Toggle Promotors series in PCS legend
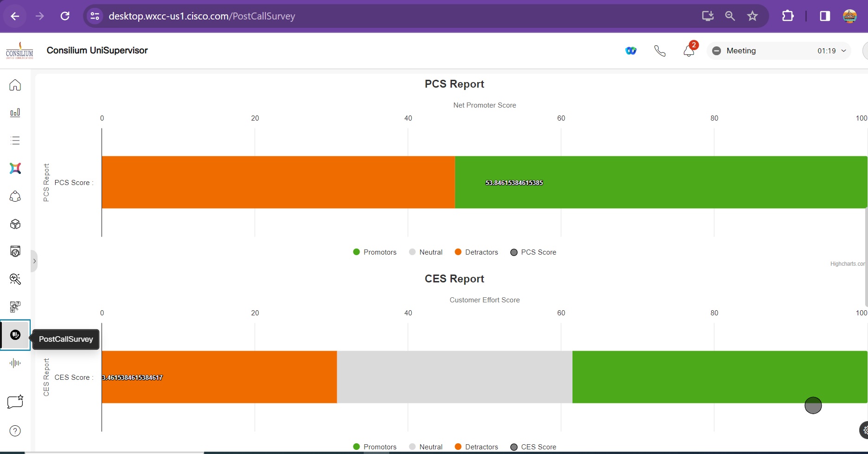Viewport: 868px width, 454px height. 375,252
